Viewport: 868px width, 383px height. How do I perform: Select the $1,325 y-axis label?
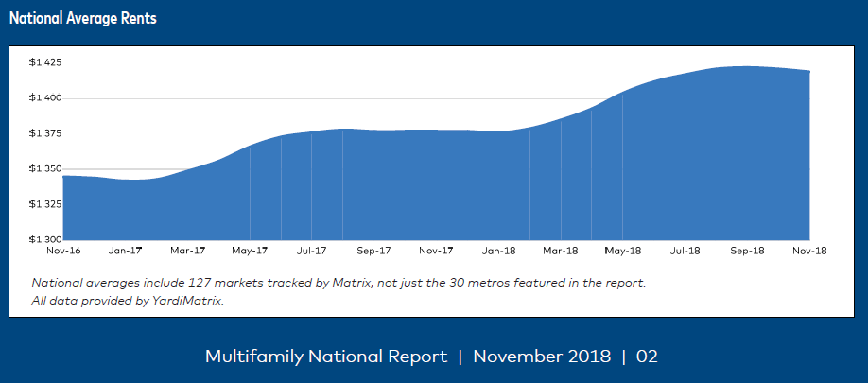[x=45, y=204]
